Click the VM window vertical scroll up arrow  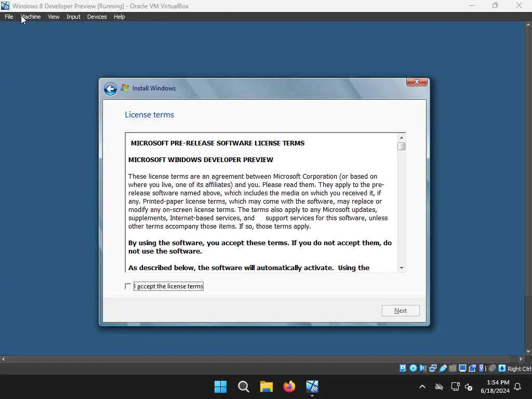pyautogui.click(x=528, y=25)
